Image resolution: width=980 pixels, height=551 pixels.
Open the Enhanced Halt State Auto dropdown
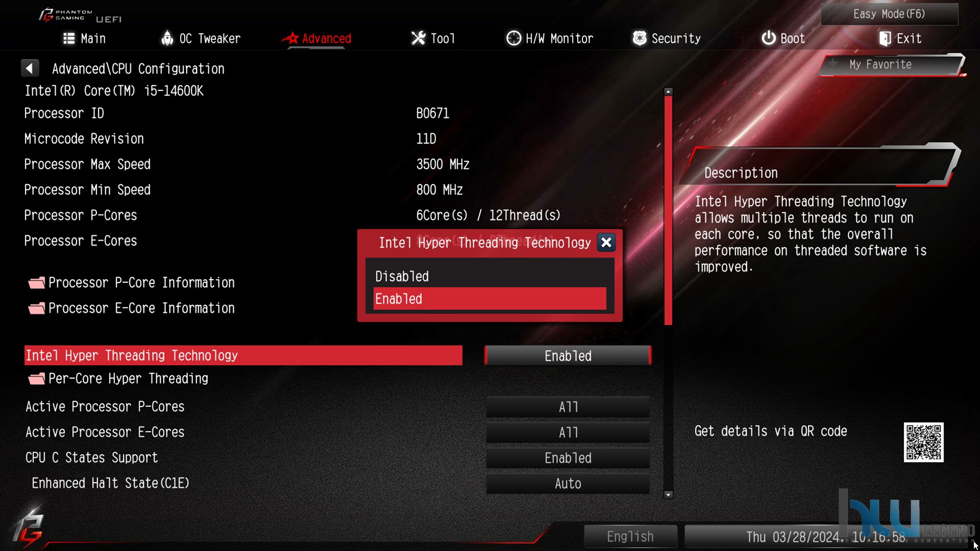(x=568, y=484)
